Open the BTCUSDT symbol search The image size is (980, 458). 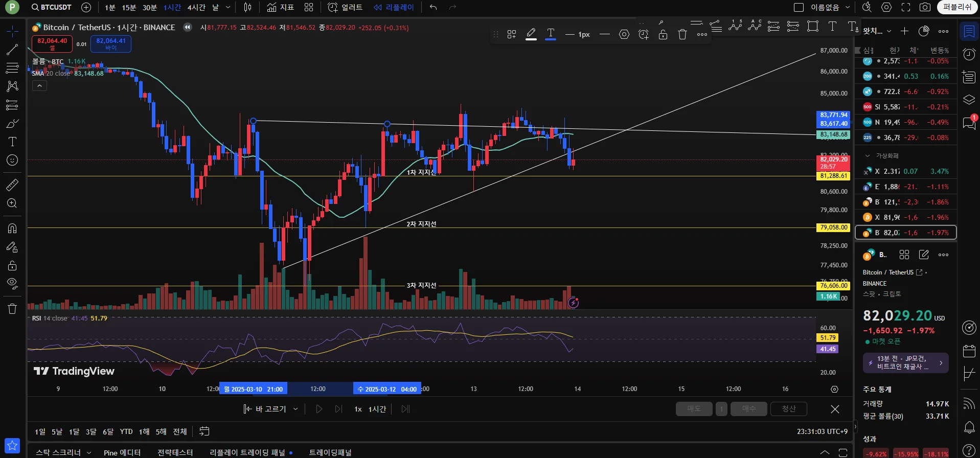pos(51,7)
